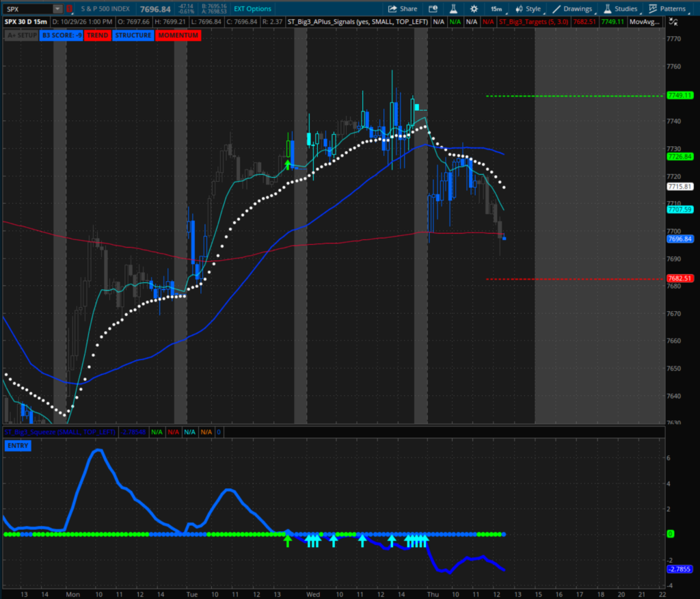Open chart settings gear icon
Screen dimensions: 700x599
click(x=474, y=9)
